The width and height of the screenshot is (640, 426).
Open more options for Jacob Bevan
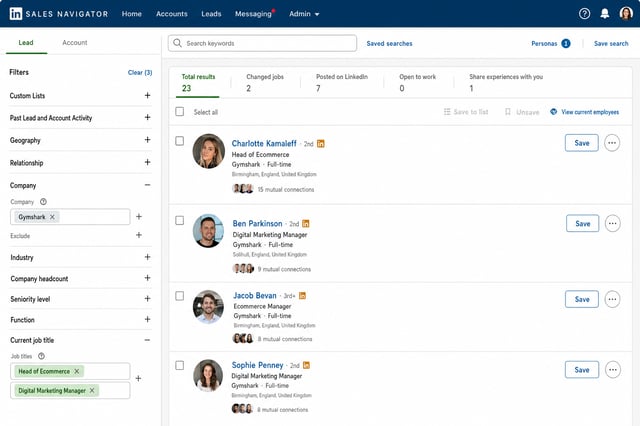pos(612,299)
